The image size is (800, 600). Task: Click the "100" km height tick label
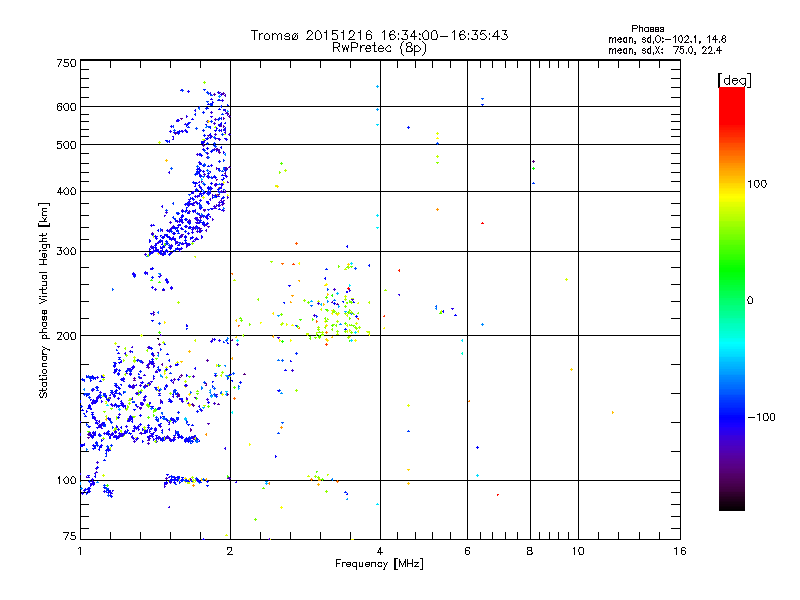point(66,481)
